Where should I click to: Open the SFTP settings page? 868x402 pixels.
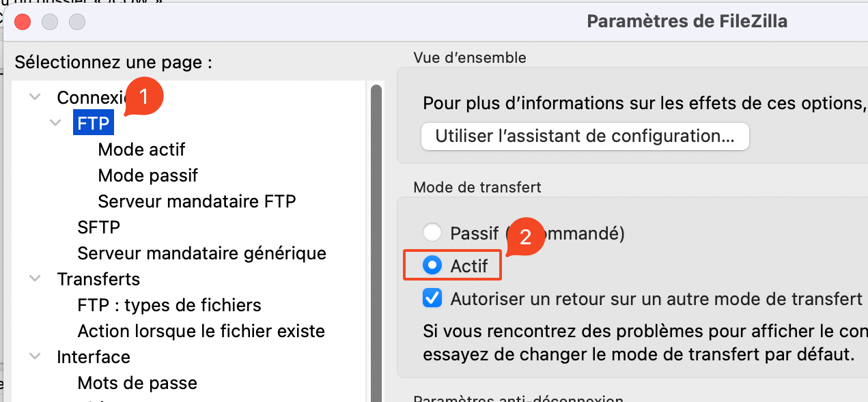point(98,227)
